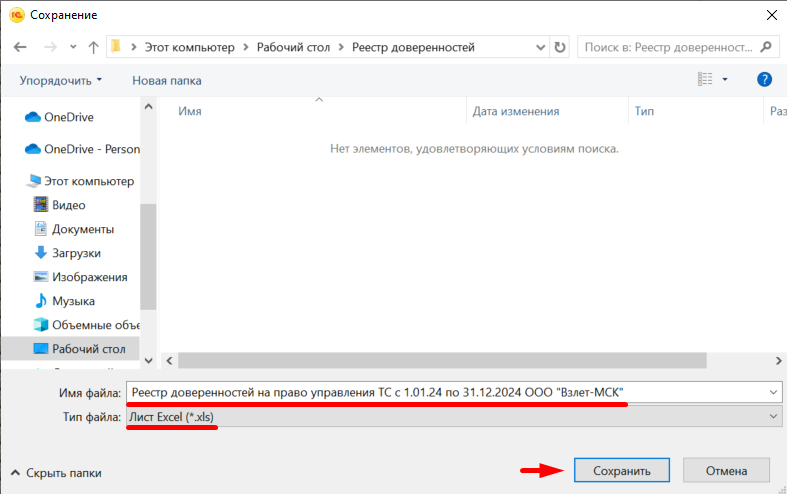Open help with the question icon
Screen dimensions: 787x494
pyautogui.click(x=764, y=79)
